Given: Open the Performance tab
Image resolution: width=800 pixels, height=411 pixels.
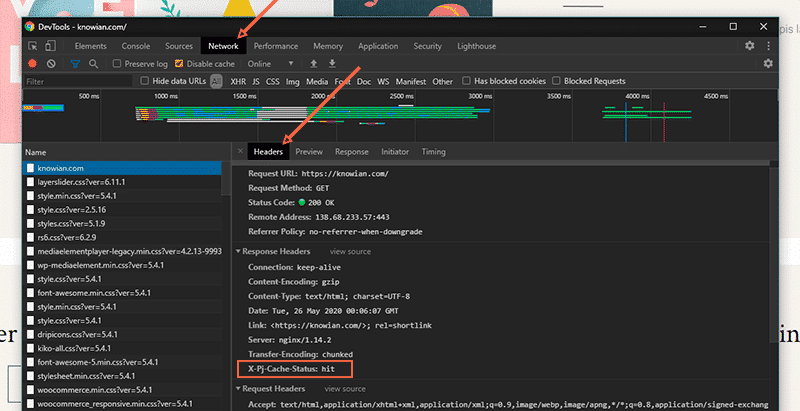Looking at the screenshot, I should (276, 46).
